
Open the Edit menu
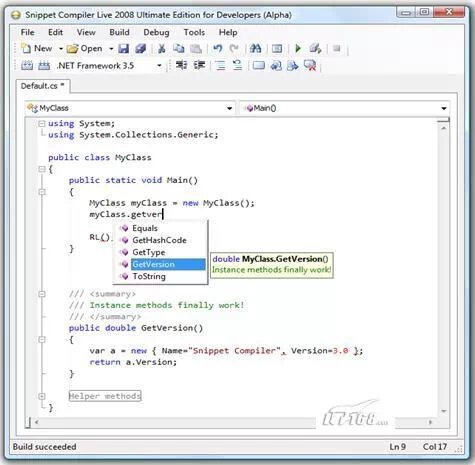(55, 32)
